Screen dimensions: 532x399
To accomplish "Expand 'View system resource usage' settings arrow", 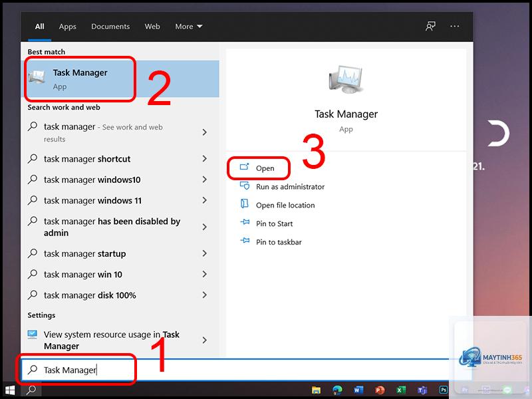I will pos(205,340).
